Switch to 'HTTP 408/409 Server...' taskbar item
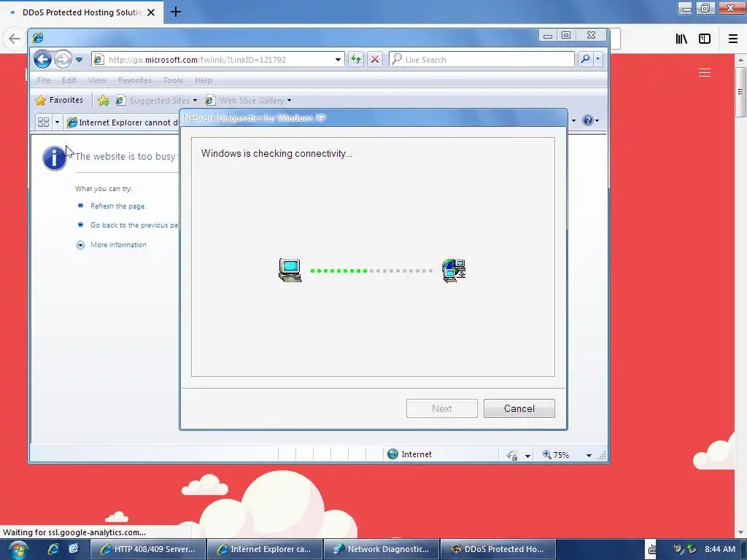Screen dimensions: 747x560 tap(148, 549)
